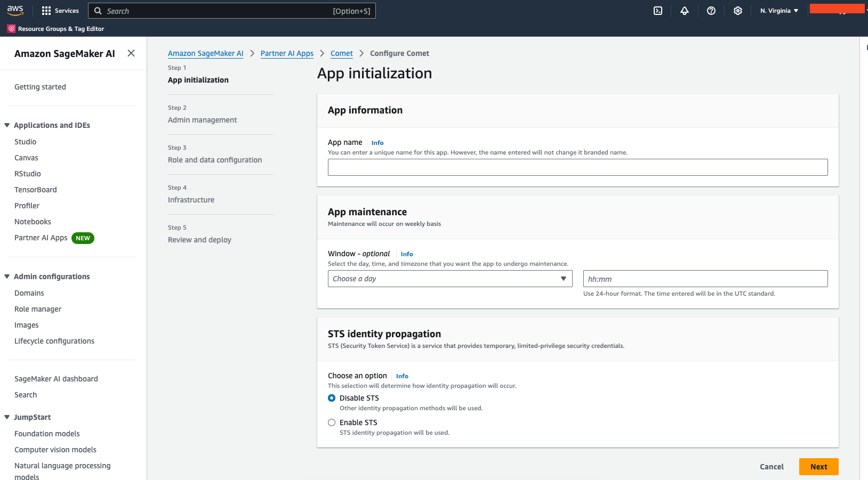
Task: Open the Info link next to App name
Action: point(377,143)
